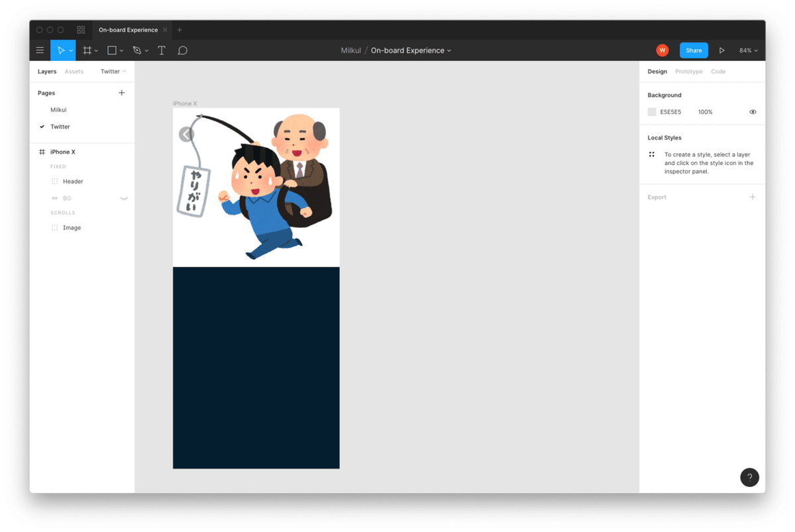Click the Image layer group icon

click(55, 227)
